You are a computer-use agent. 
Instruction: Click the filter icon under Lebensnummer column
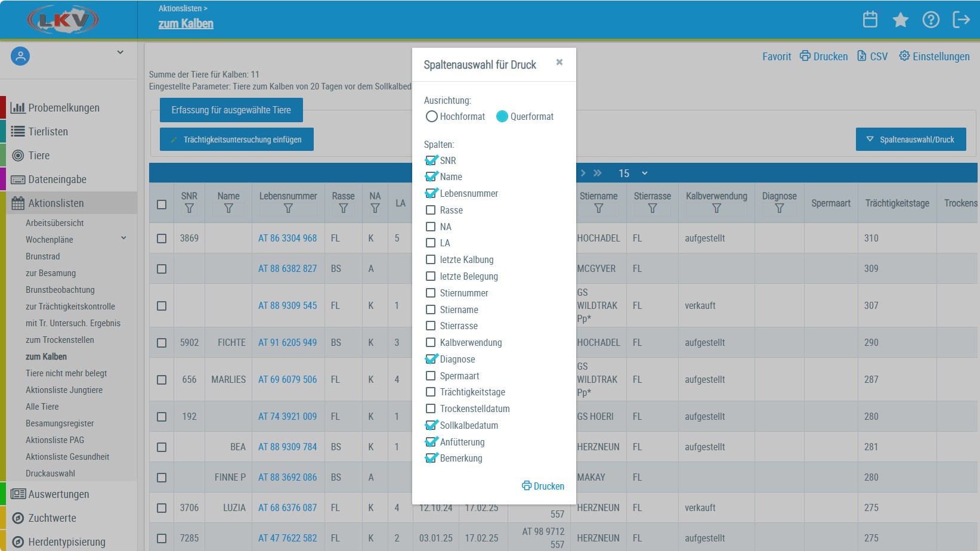(288, 209)
